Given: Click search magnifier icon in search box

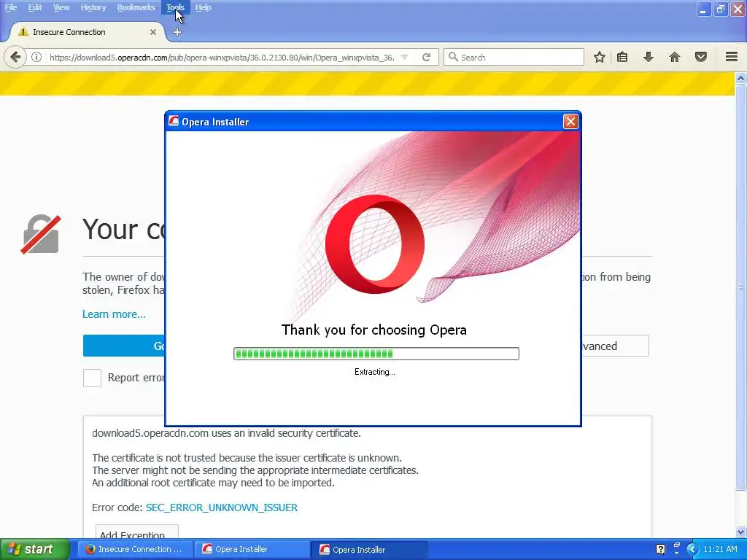Looking at the screenshot, I should (x=453, y=57).
